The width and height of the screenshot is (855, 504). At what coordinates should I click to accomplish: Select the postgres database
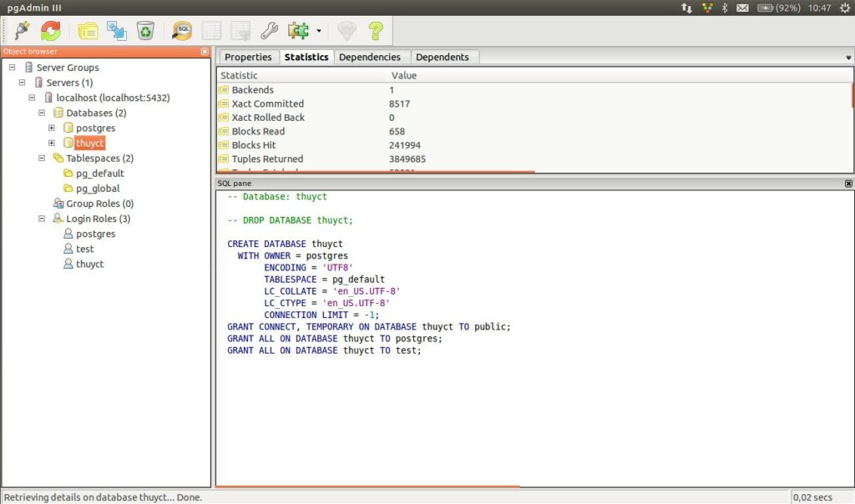95,128
